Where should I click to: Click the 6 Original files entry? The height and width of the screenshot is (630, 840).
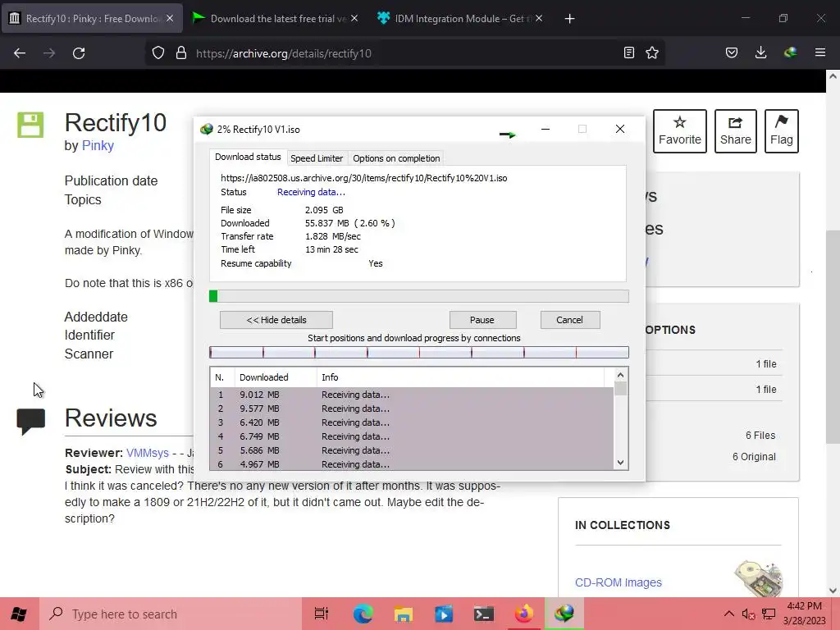(x=754, y=456)
